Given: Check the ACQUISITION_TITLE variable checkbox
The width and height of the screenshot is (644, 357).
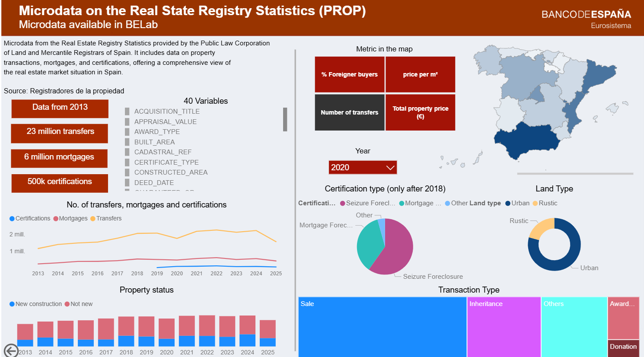Looking at the screenshot, I should click(x=127, y=112).
